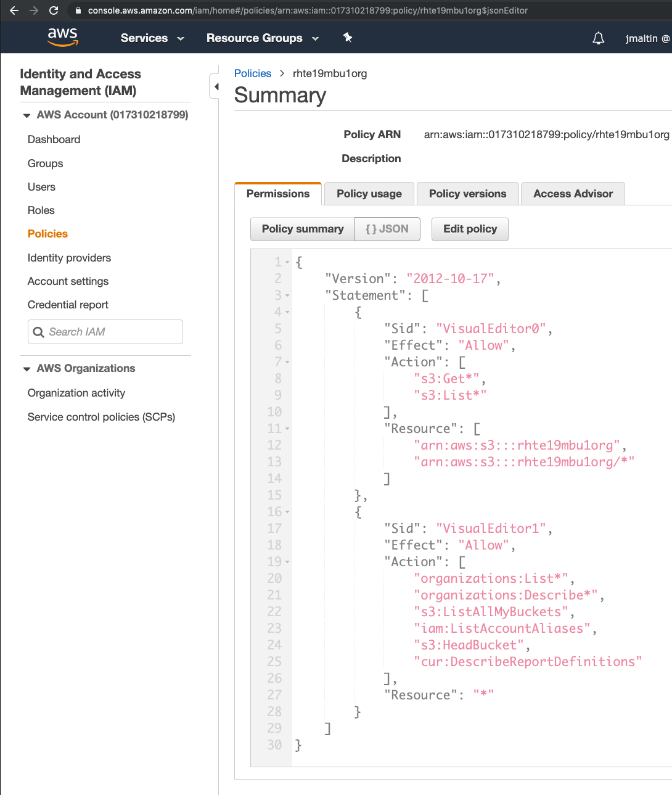Click the pin shortcut icon in navbar
The image size is (672, 795).
(348, 38)
